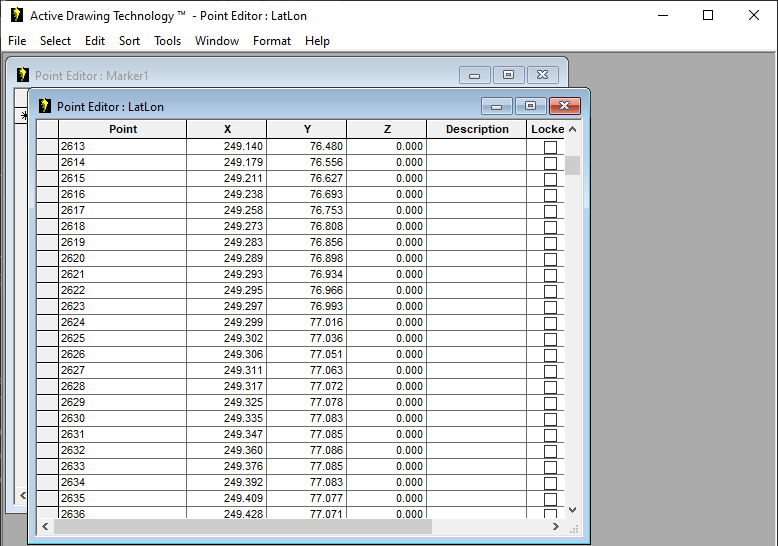Restore the LatLon Point Editor window

[x=531, y=106]
